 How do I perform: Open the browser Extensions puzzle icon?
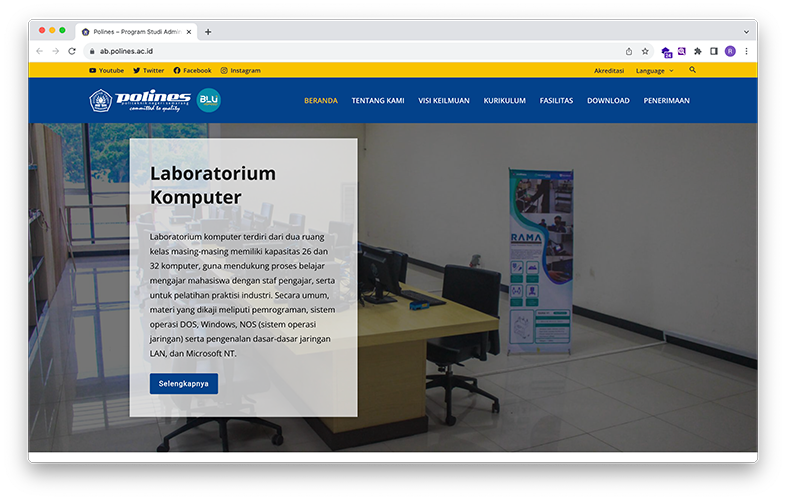[x=697, y=51]
